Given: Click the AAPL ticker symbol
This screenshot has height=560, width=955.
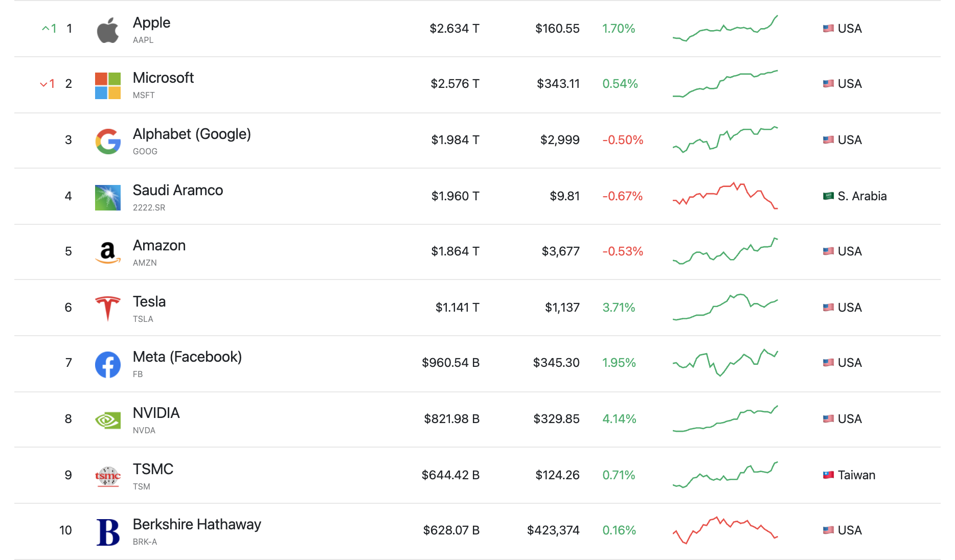Looking at the screenshot, I should [143, 40].
